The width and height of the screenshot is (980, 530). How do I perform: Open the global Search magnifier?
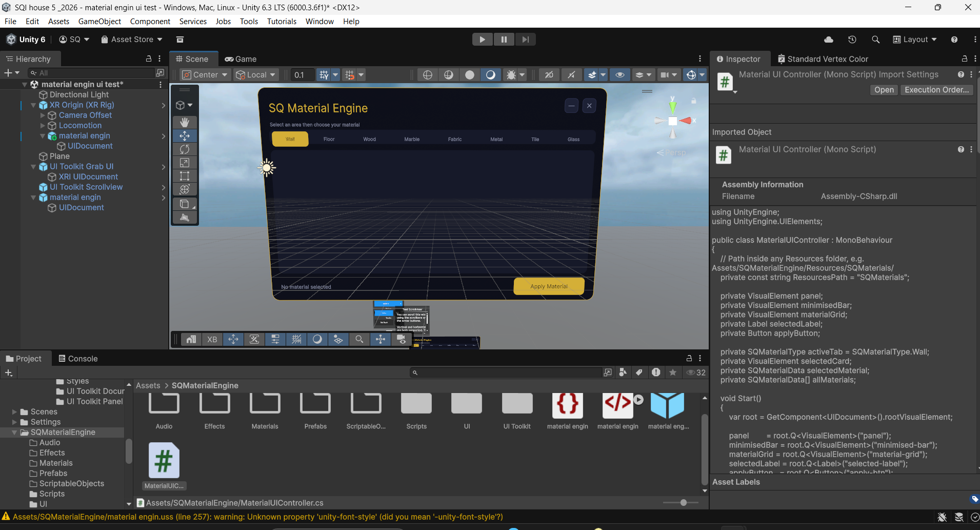875,40
